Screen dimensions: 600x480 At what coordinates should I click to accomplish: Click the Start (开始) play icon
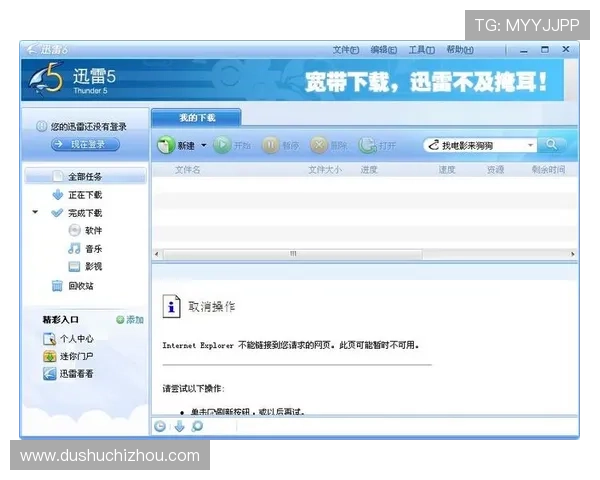(222, 145)
